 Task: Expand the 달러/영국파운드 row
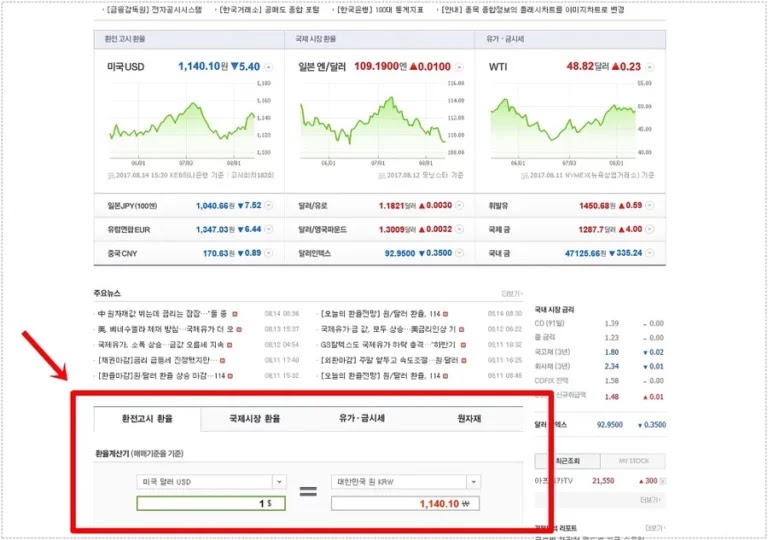[459, 229]
